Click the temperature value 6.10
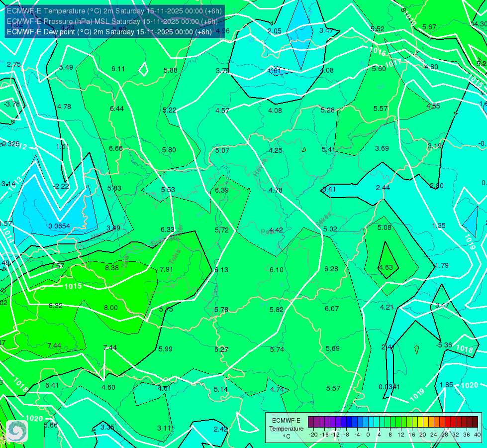487x448 pixels. point(277,270)
